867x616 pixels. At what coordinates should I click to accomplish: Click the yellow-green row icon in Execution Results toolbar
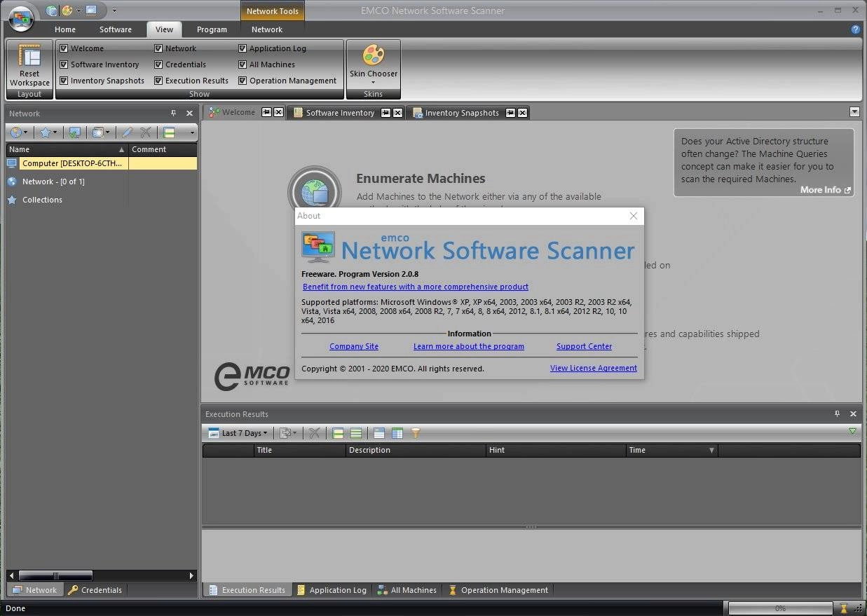point(338,433)
